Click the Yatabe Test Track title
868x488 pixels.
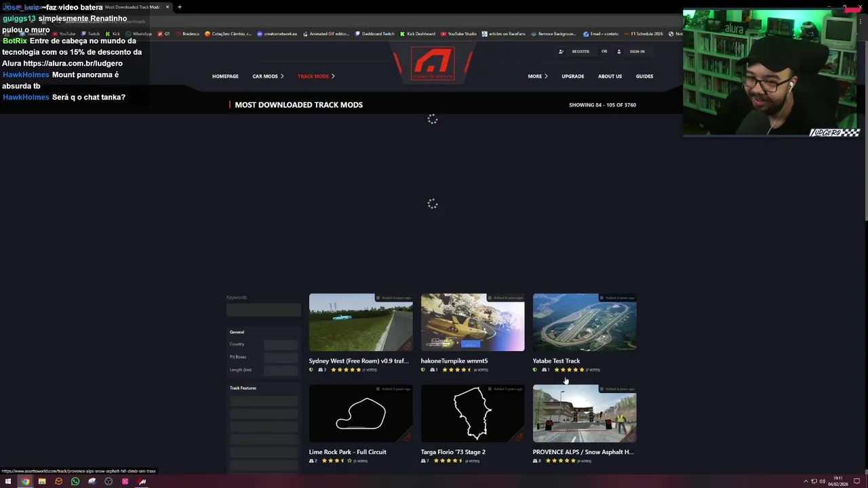(556, 361)
